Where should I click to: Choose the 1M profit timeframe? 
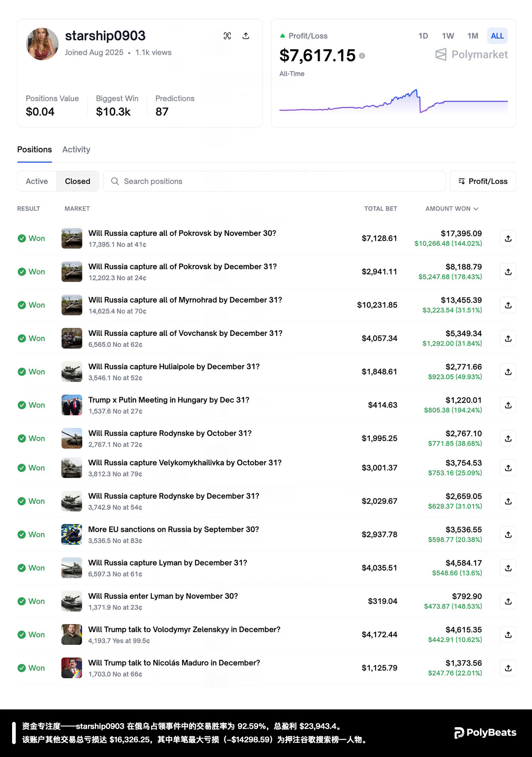pyautogui.click(x=472, y=36)
